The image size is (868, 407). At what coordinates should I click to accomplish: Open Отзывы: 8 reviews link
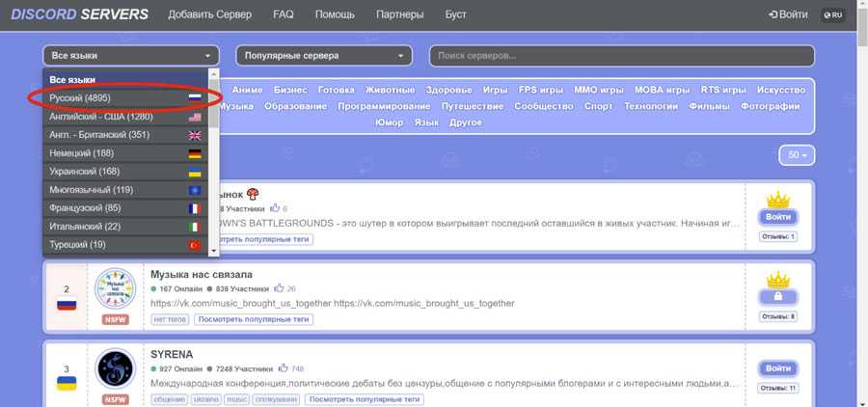777,316
